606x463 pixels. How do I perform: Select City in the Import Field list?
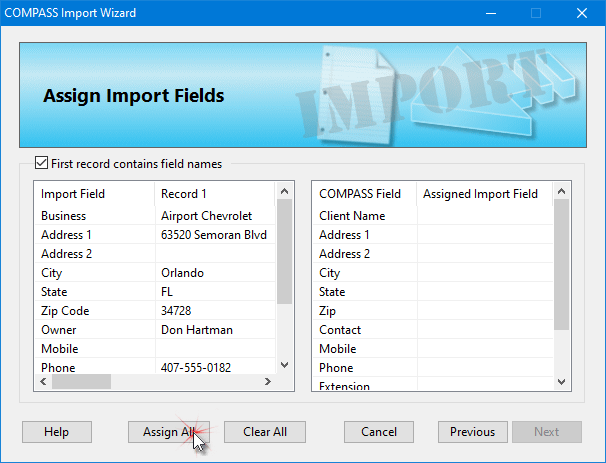[51, 273]
